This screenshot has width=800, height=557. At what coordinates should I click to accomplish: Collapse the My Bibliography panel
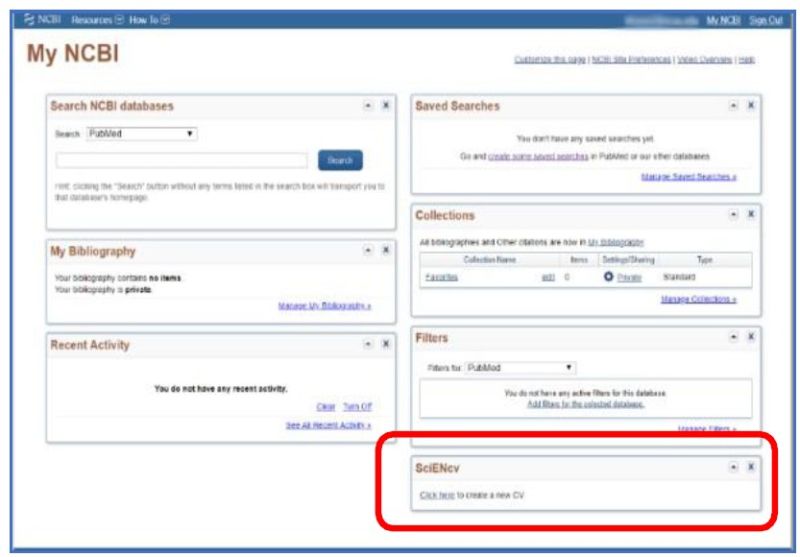(368, 250)
